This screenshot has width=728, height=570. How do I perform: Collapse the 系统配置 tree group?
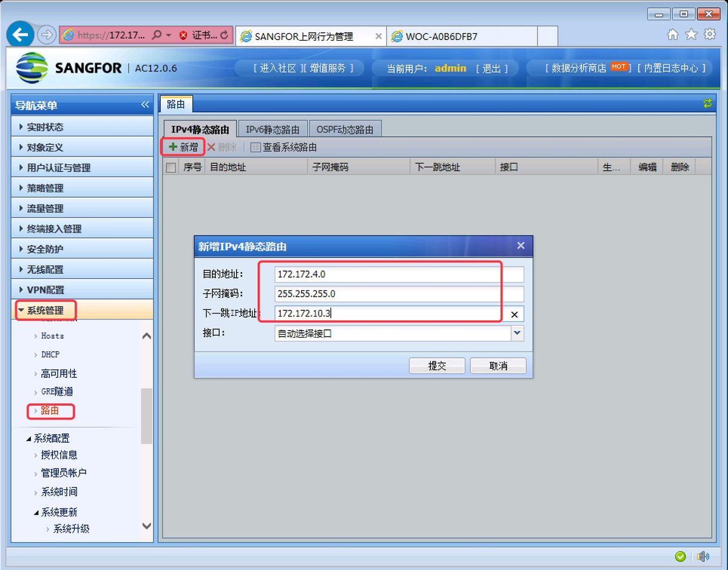point(29,438)
